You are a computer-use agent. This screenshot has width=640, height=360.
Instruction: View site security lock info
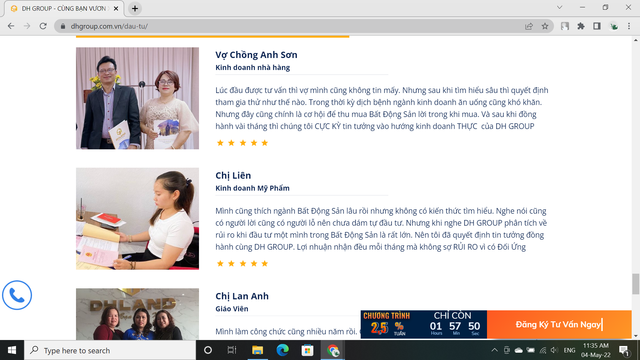[x=62, y=26]
